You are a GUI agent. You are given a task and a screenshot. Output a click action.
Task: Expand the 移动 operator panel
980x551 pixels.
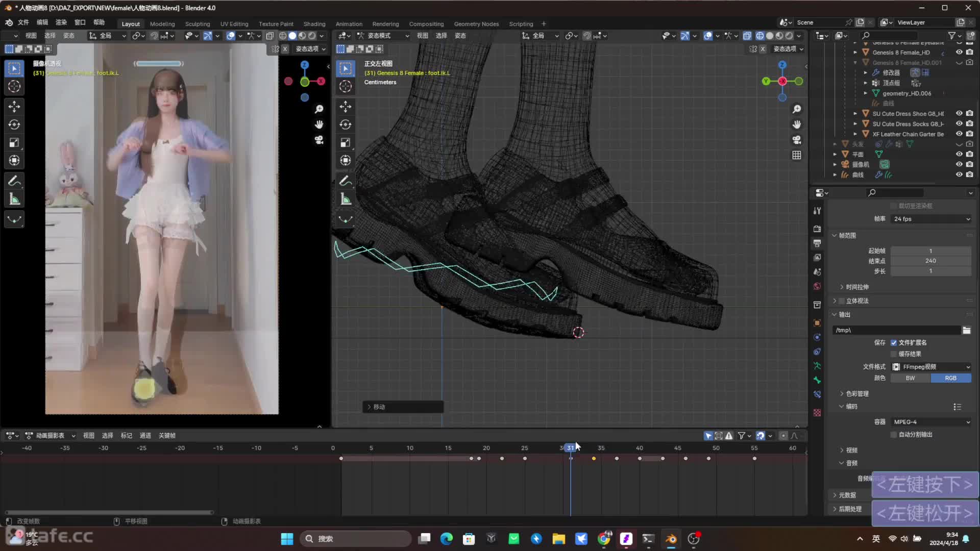(x=403, y=407)
